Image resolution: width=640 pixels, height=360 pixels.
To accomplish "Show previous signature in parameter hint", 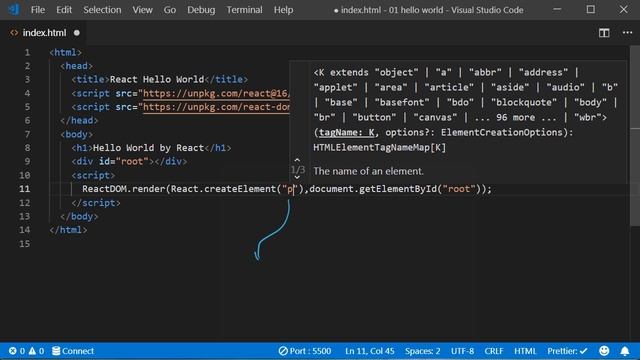I will (x=297, y=160).
